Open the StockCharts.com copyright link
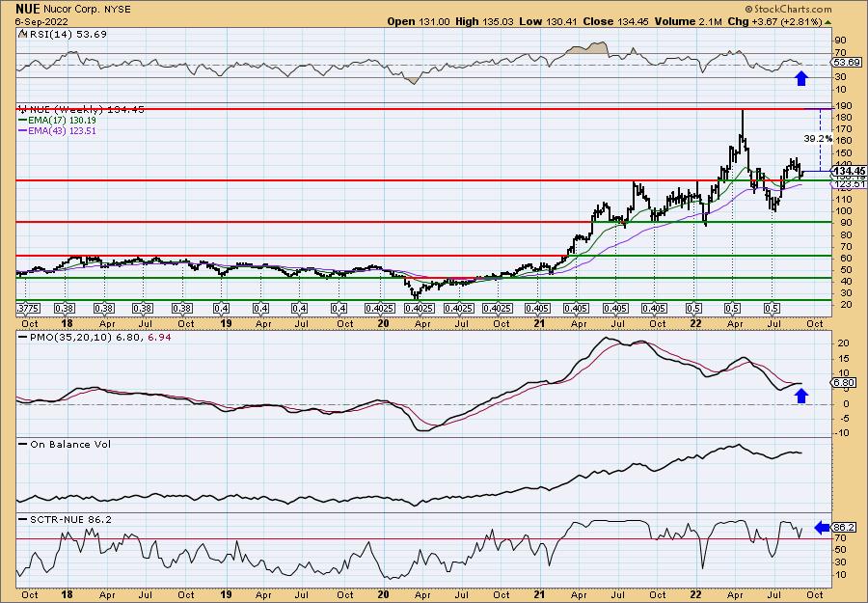The width and height of the screenshot is (868, 603). coord(788,9)
